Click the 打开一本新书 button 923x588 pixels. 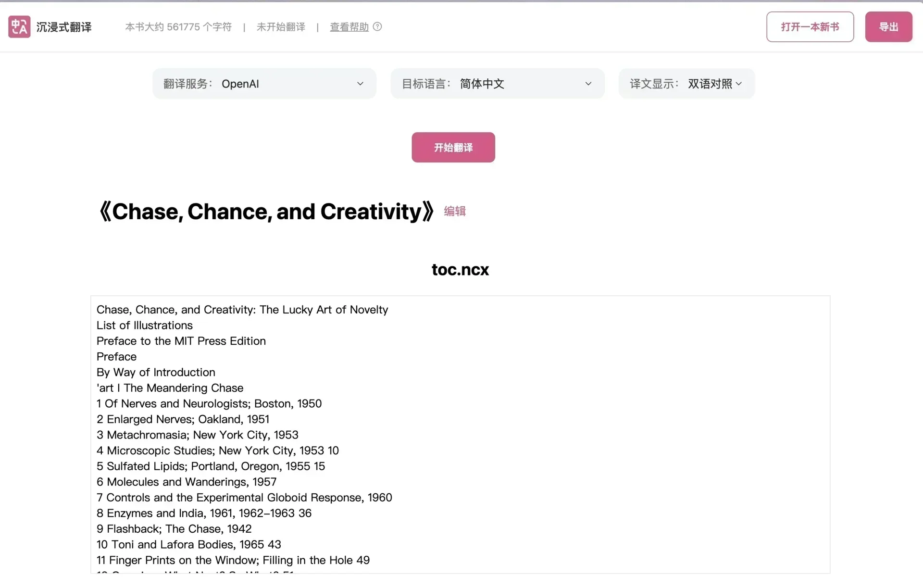[x=810, y=27]
